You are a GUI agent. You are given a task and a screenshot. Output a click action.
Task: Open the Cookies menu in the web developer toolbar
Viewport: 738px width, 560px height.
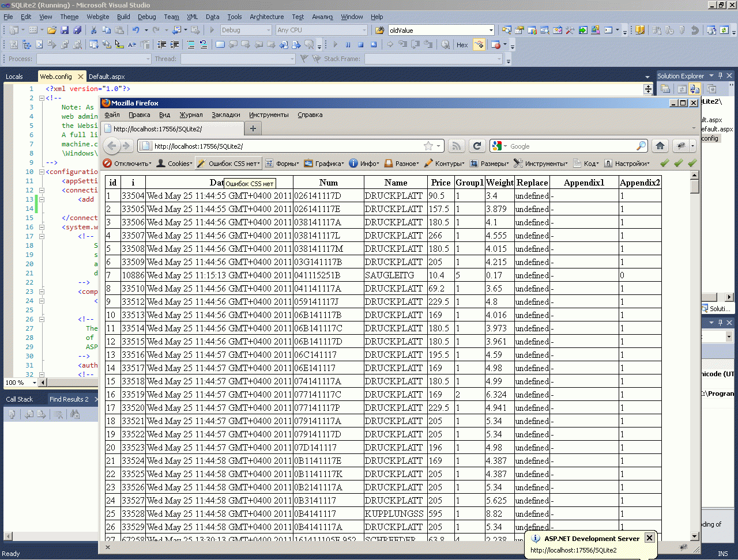tap(175, 164)
